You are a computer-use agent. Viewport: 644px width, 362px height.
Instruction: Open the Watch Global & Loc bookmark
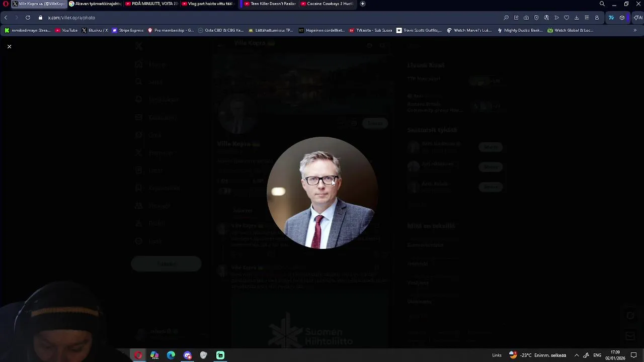570,30
